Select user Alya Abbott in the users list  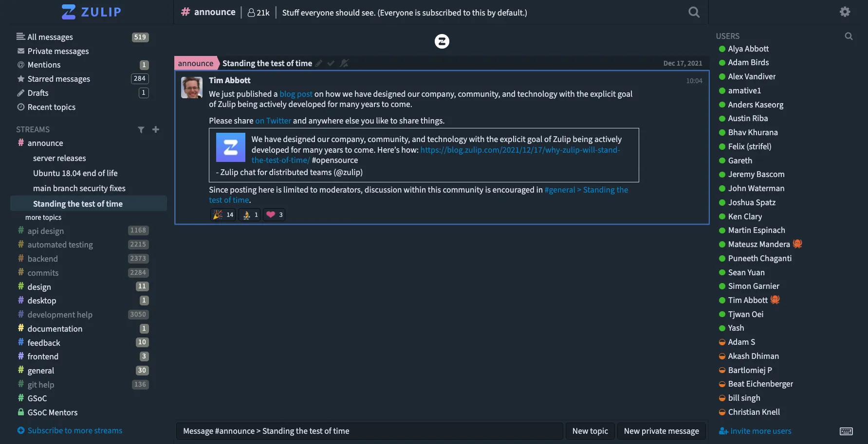tap(748, 49)
